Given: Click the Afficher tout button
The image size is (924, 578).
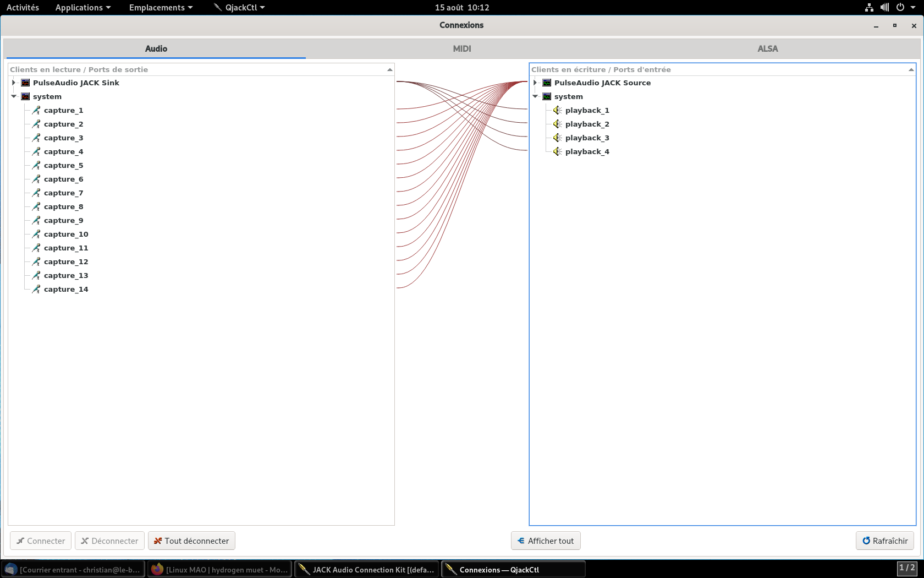Looking at the screenshot, I should (x=546, y=541).
